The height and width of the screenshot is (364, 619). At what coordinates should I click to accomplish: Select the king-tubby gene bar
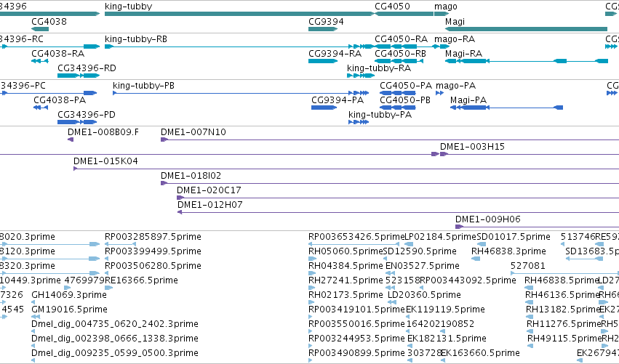(239, 14)
